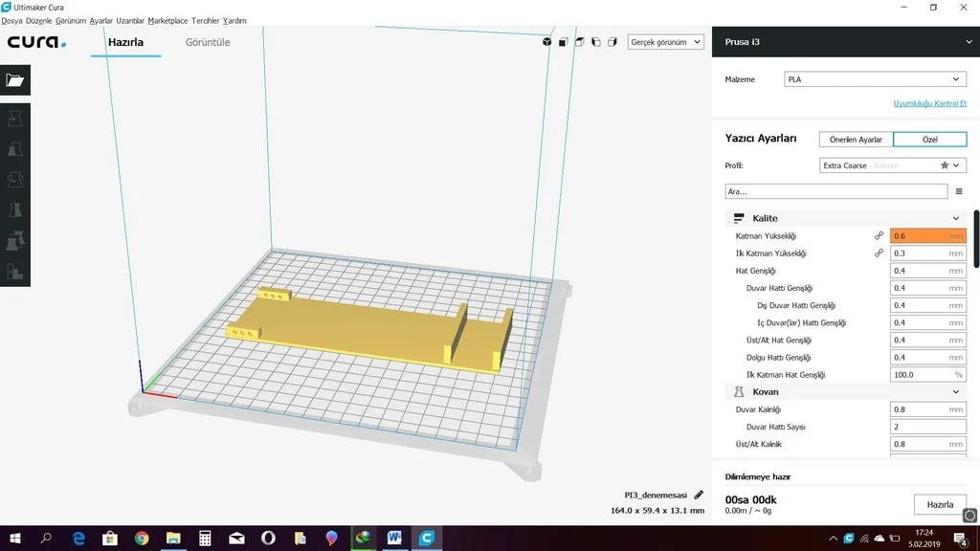980x551 pixels.
Task: Select the Scale tool in left toolbar
Action: pyautogui.click(x=15, y=149)
